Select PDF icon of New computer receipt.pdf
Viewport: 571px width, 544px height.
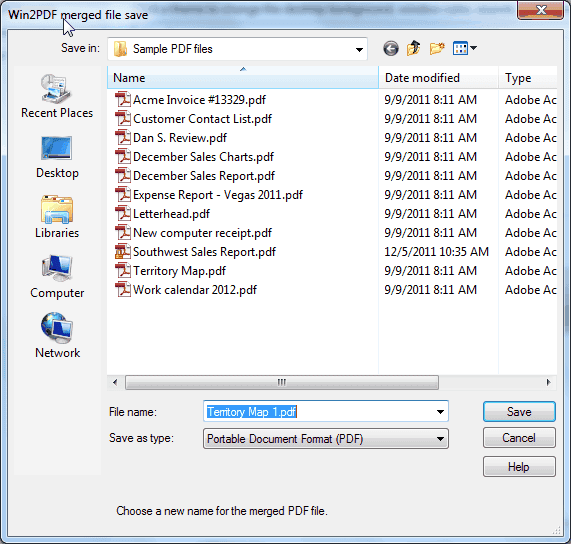(123, 232)
